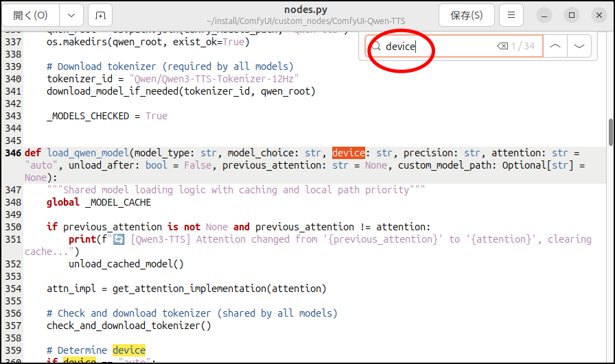Image resolution: width=615 pixels, height=364 pixels.
Task: Open the hamburger menu in header bar
Action: [511, 15]
